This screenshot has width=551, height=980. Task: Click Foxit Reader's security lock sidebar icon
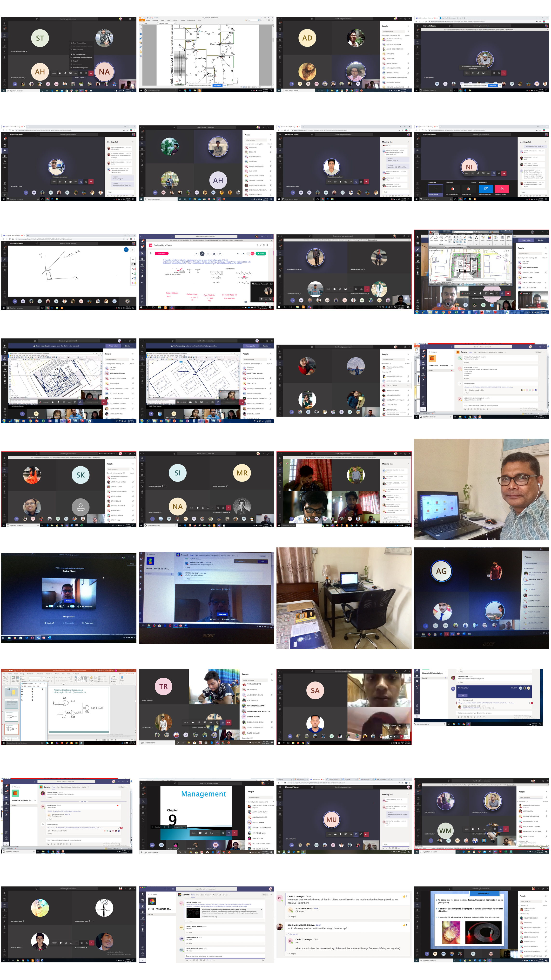pyautogui.click(x=141, y=52)
